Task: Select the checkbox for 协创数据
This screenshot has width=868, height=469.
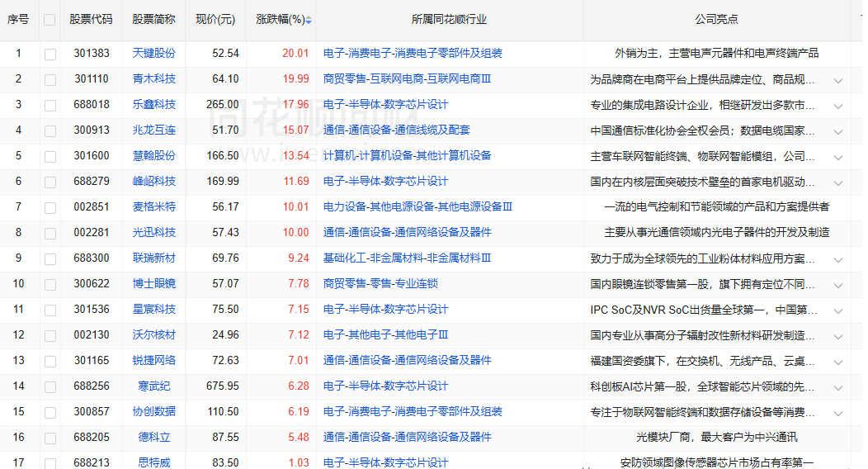Action: point(50,413)
